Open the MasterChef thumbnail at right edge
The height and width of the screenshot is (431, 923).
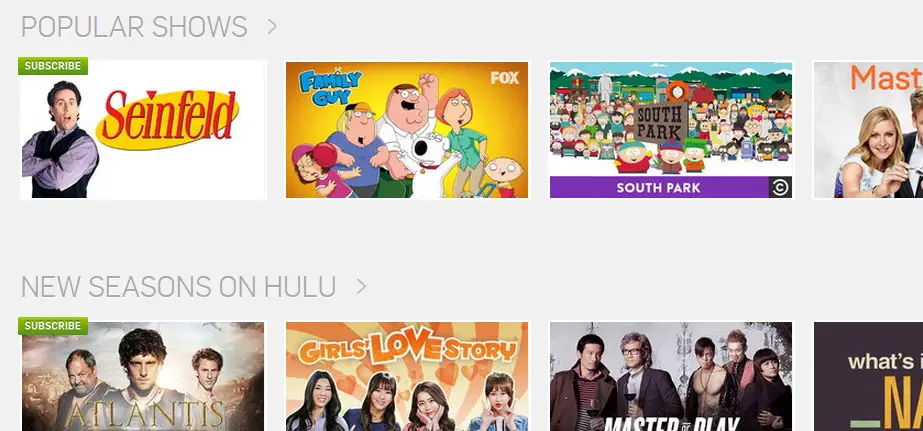(x=868, y=130)
